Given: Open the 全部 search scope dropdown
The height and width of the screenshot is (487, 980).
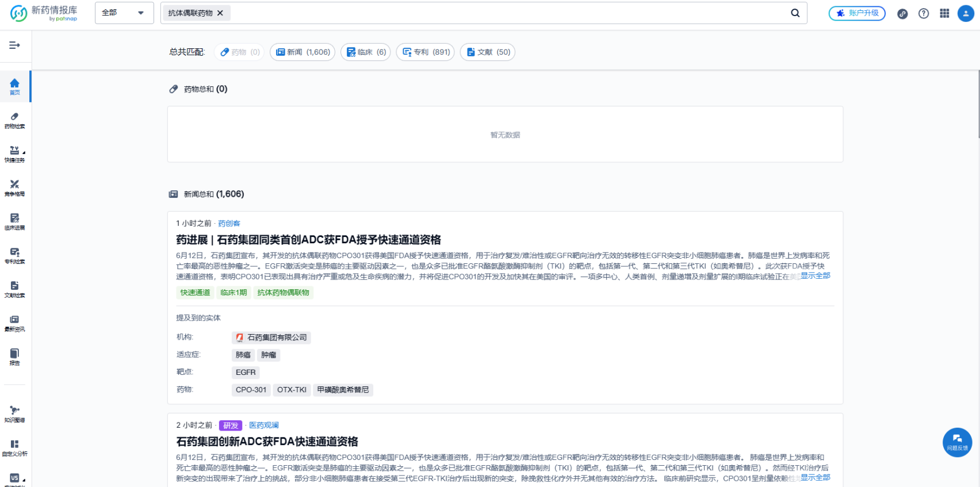Looking at the screenshot, I should point(124,13).
